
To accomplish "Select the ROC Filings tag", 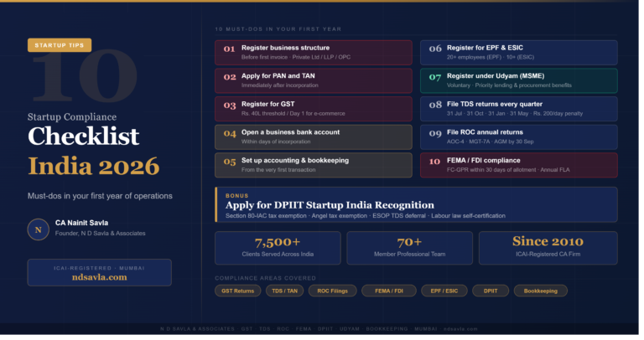I will [332, 291].
